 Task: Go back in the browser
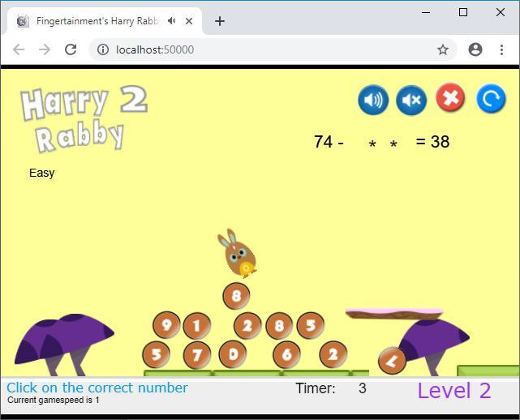pos(19,49)
